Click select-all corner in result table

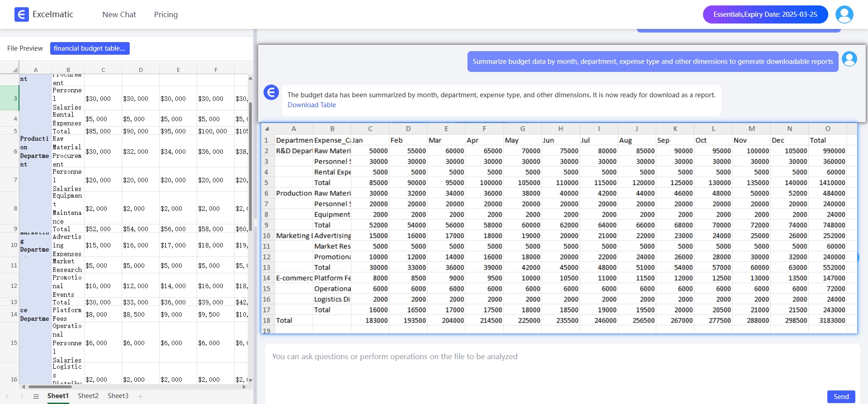[x=267, y=129]
